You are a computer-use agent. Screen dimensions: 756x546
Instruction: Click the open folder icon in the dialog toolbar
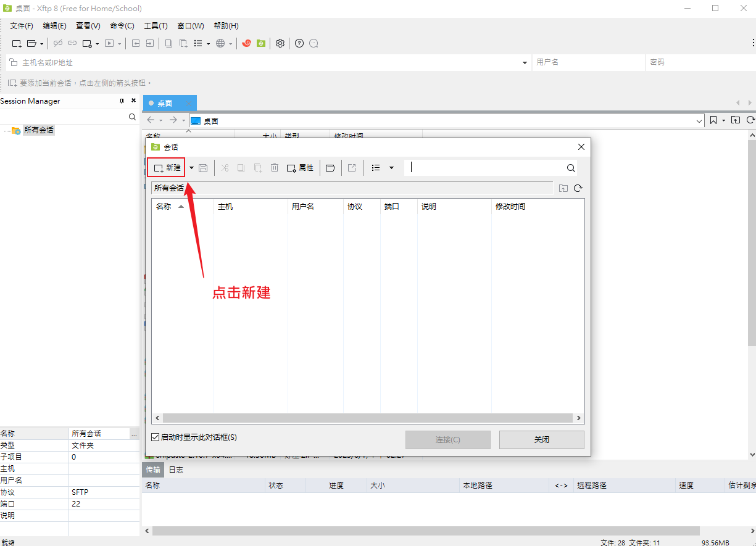pyautogui.click(x=330, y=168)
